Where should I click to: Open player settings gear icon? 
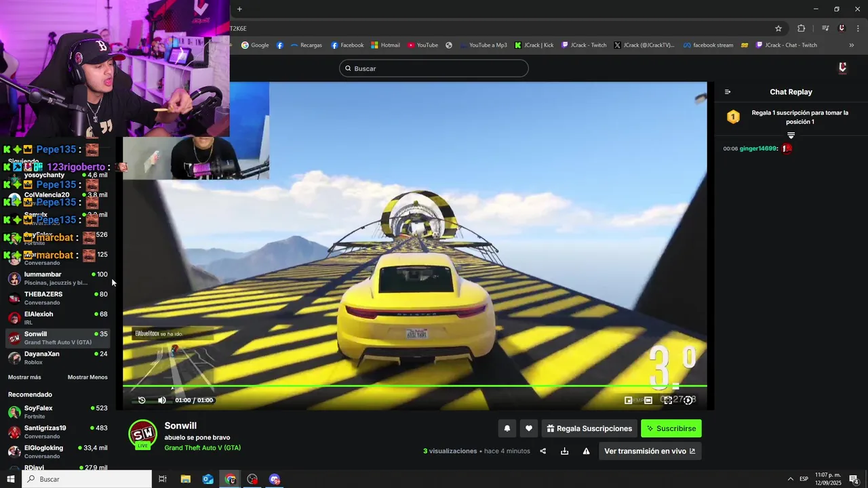(688, 401)
